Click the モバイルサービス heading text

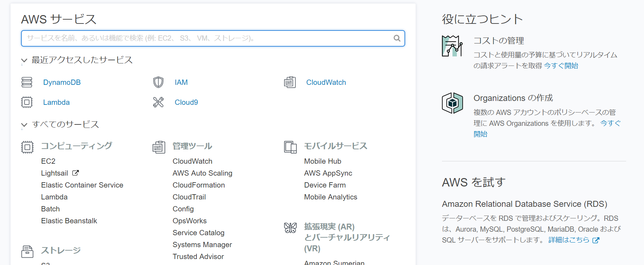(335, 146)
